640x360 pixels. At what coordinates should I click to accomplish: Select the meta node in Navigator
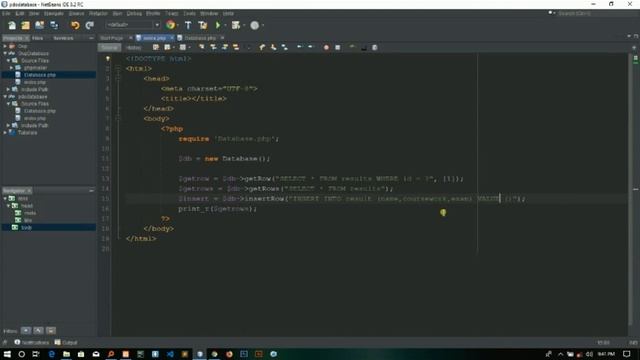(x=30, y=213)
